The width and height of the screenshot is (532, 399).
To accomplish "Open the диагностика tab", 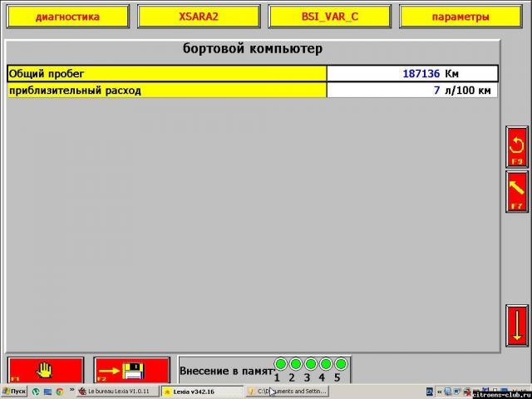I will click(x=67, y=17).
